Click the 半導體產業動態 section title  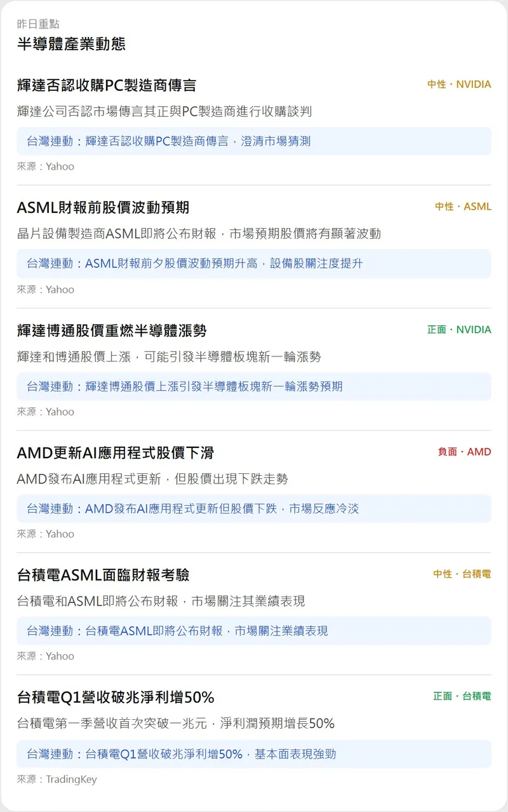click(x=71, y=44)
